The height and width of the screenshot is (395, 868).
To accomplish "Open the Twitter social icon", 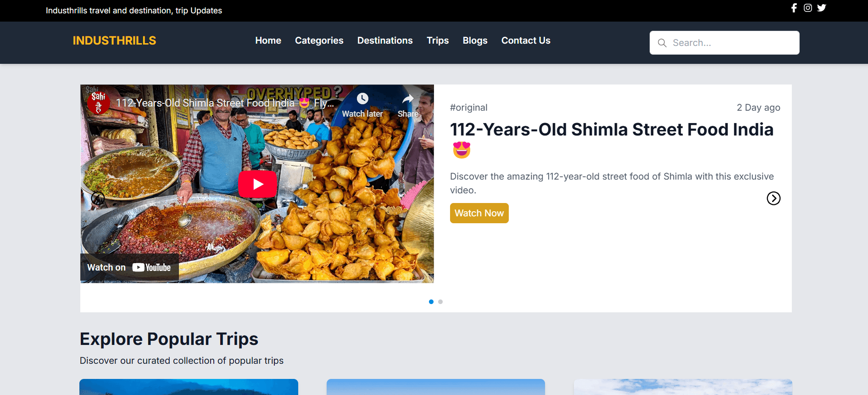I will click(822, 8).
